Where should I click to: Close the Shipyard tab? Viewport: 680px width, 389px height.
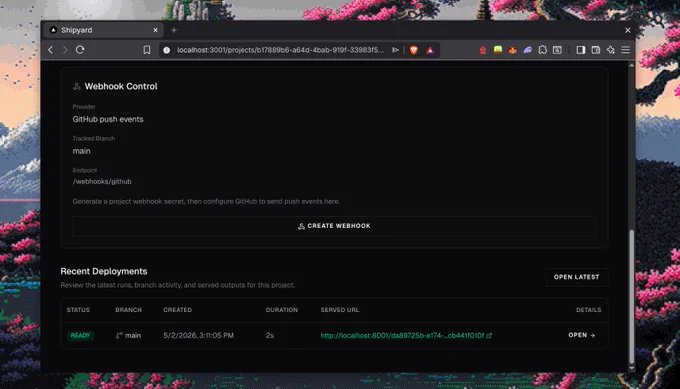click(155, 30)
